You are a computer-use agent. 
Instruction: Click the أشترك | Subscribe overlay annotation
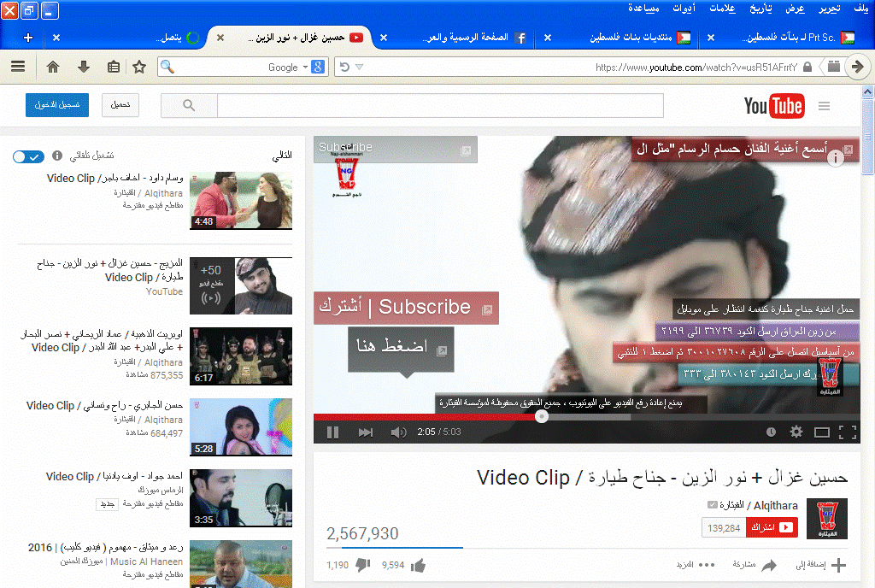tap(406, 308)
